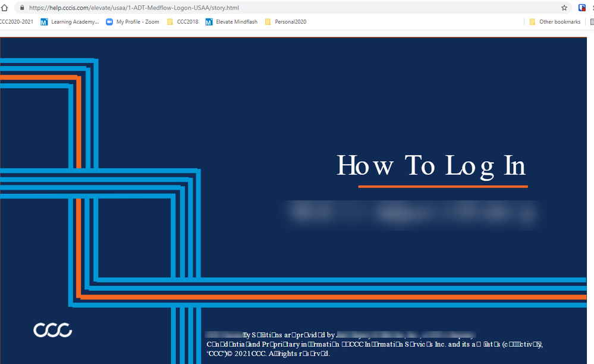
Task: Click the CCC logo on the slide
Action: point(53,330)
